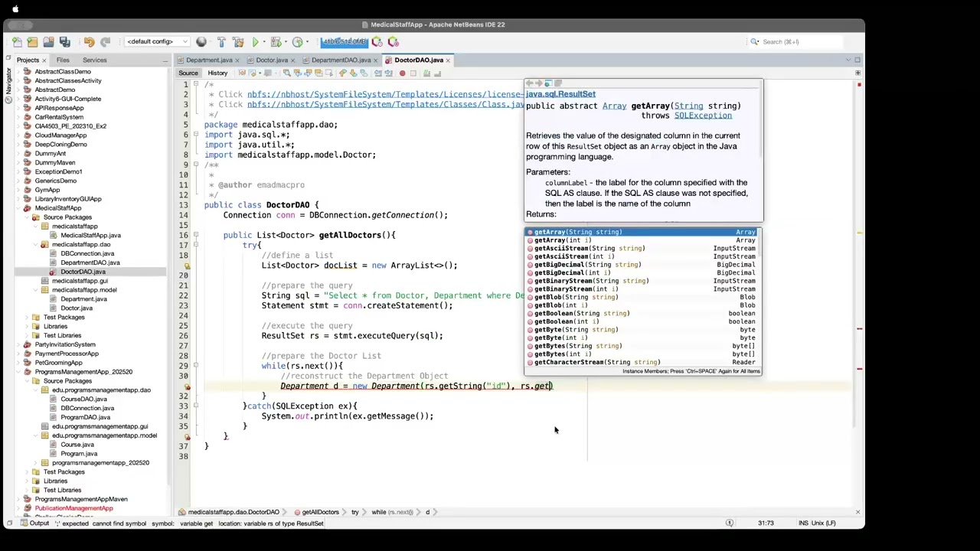Image resolution: width=980 pixels, height=551 pixels.
Task: Click the Javadoc popup forward arrow
Action: click(x=538, y=83)
